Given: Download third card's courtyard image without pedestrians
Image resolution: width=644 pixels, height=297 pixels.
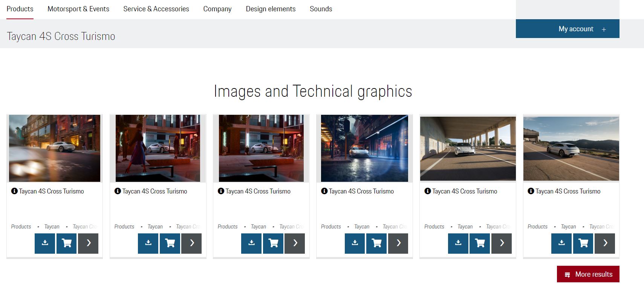Looking at the screenshot, I should (251, 243).
